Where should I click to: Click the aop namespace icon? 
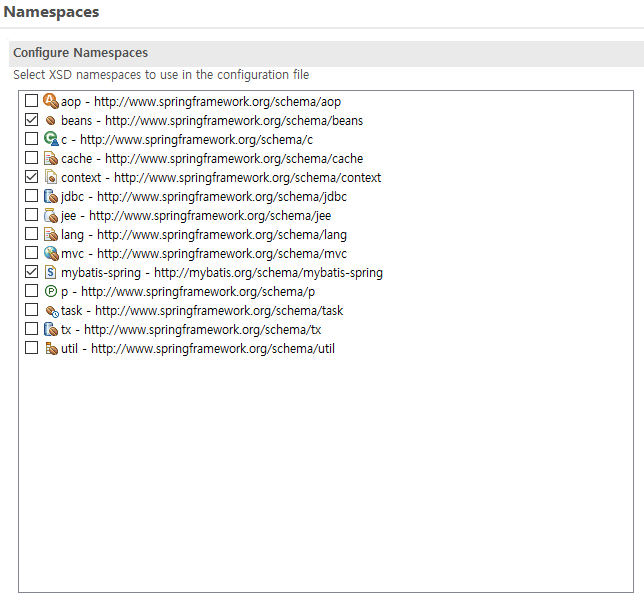(51, 101)
